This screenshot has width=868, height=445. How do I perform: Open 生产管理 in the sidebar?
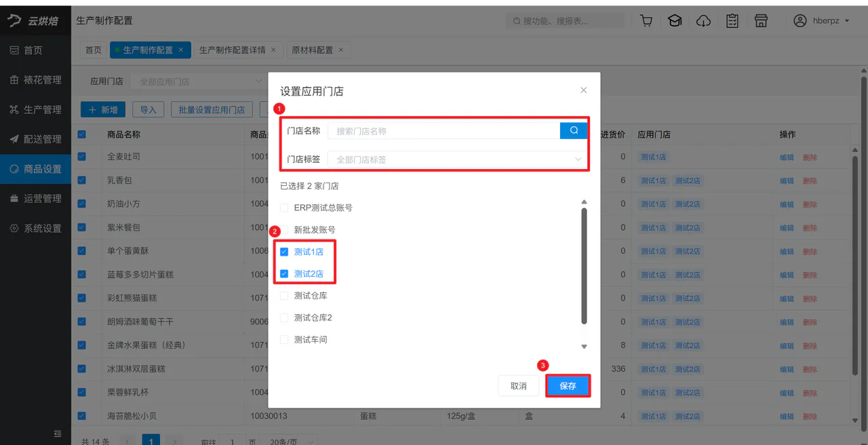[35, 110]
